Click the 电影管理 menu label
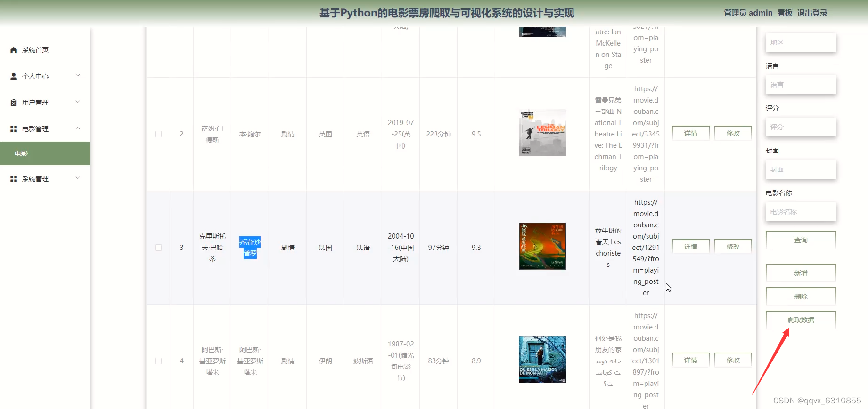This screenshot has height=409, width=868. 35,129
